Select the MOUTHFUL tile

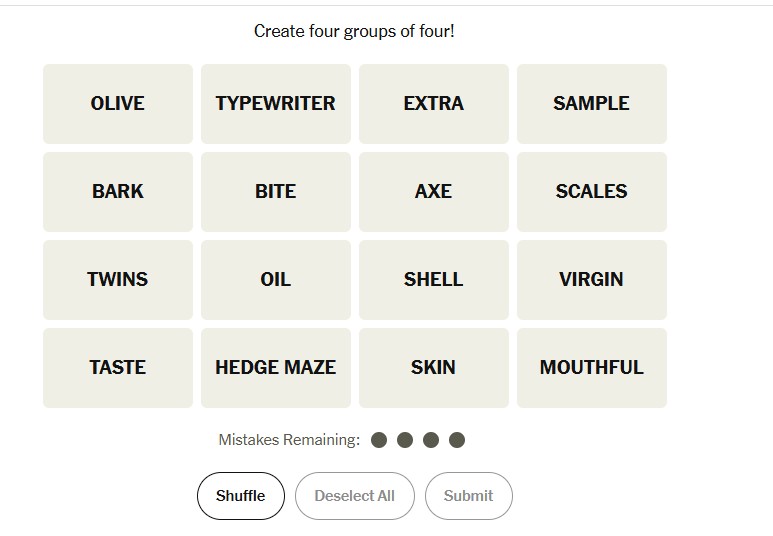click(x=592, y=368)
